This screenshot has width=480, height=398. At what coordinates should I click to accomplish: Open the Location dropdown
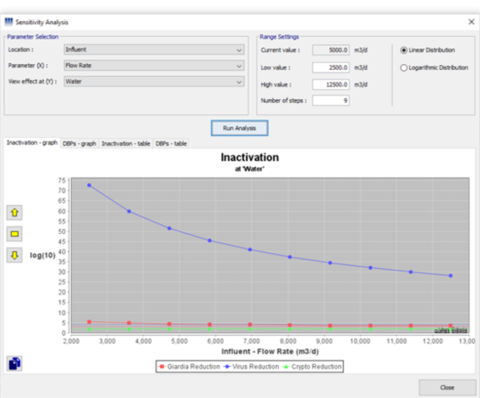[154, 50]
